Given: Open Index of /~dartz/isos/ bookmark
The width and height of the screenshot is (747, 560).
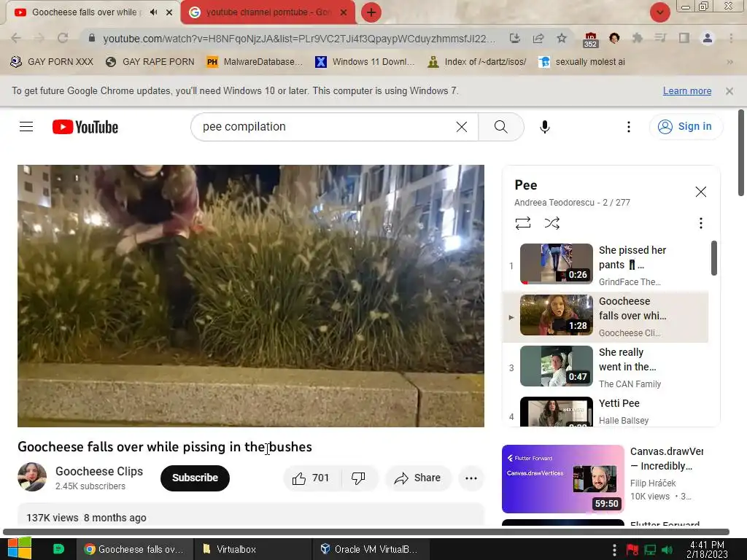Looking at the screenshot, I should 477,62.
